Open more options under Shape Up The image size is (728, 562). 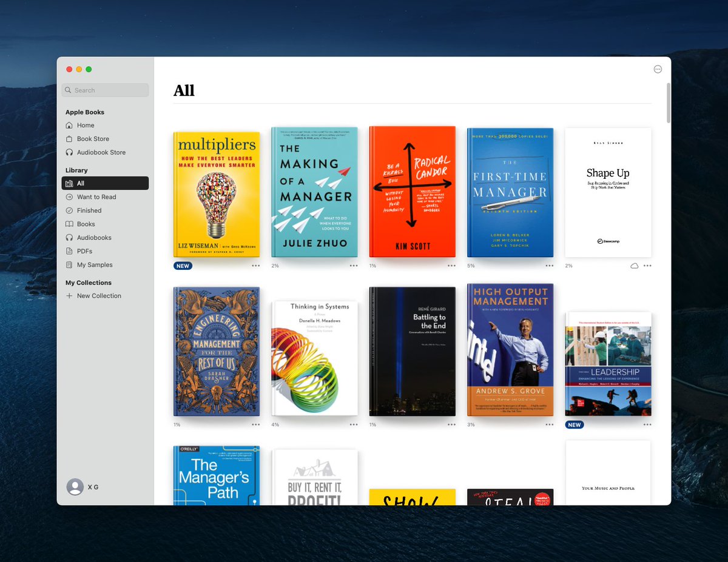647,266
